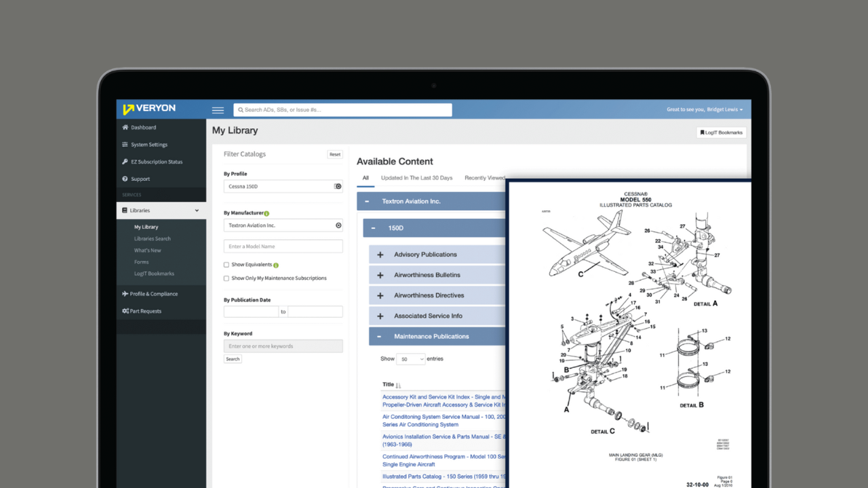868x488 pixels.
Task: Click the info icon beside By Manufacturer
Action: pos(267,213)
